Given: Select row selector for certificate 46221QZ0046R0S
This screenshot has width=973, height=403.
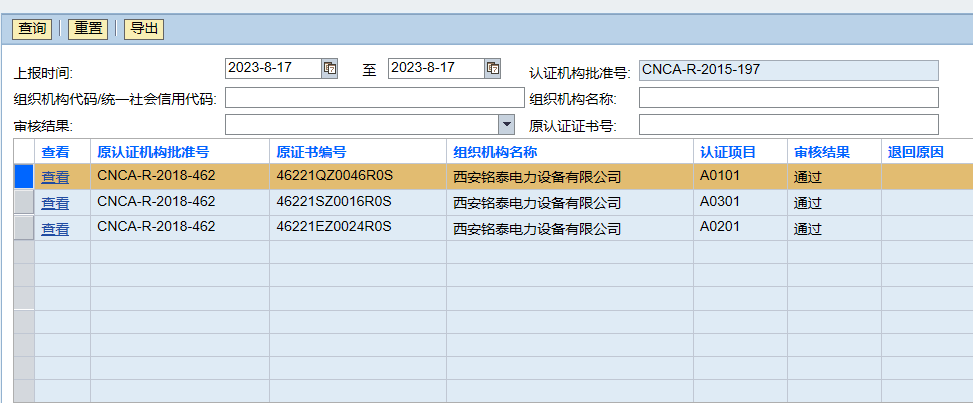Looking at the screenshot, I should coord(24,177).
